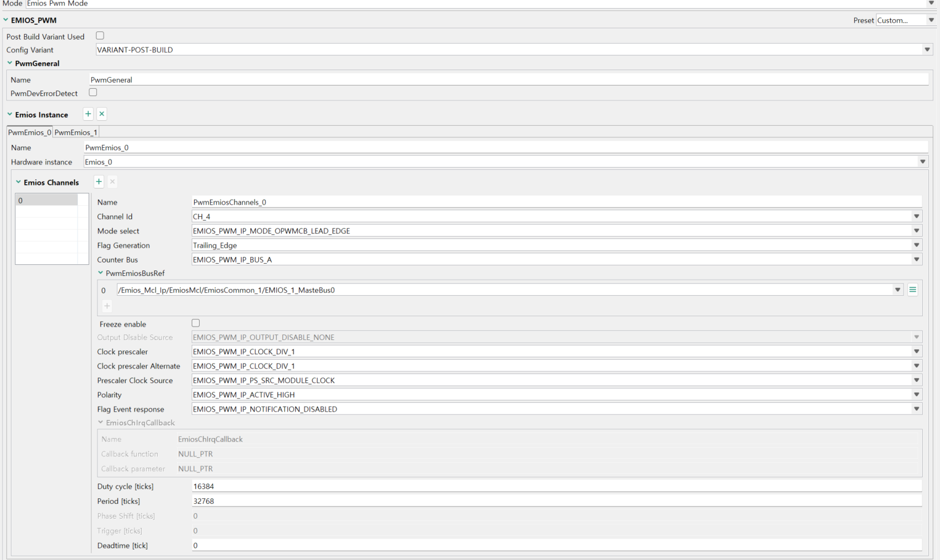This screenshot has height=560, width=940.
Task: Enable PwmDevErrorDetect checkbox
Action: pyautogui.click(x=93, y=92)
